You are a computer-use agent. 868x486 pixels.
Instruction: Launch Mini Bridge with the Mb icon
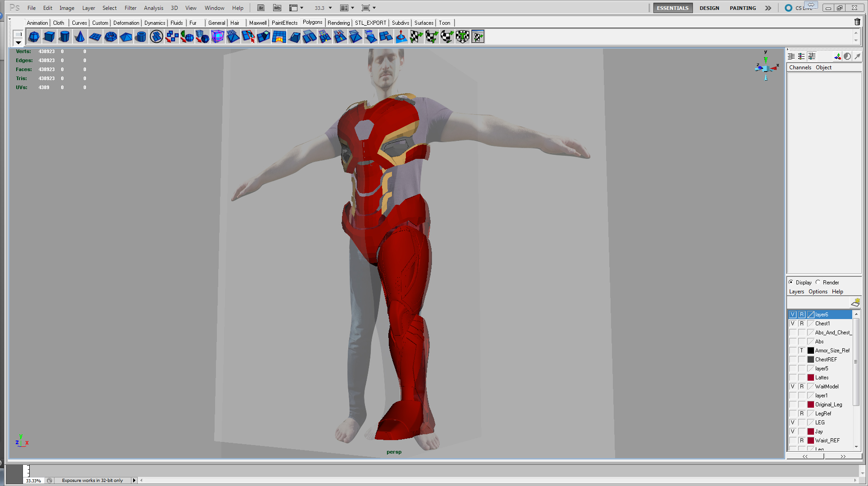coord(277,8)
